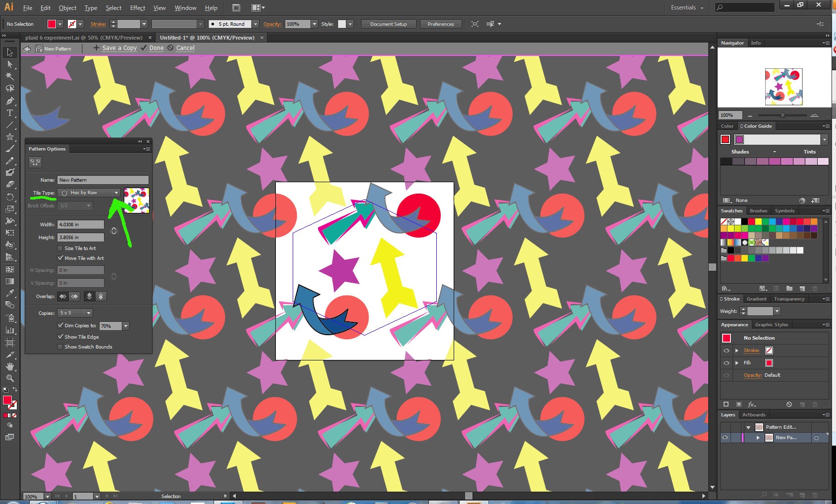This screenshot has width=836, height=504.
Task: Open the Copies 5 x 5 dropdown
Action: click(75, 313)
